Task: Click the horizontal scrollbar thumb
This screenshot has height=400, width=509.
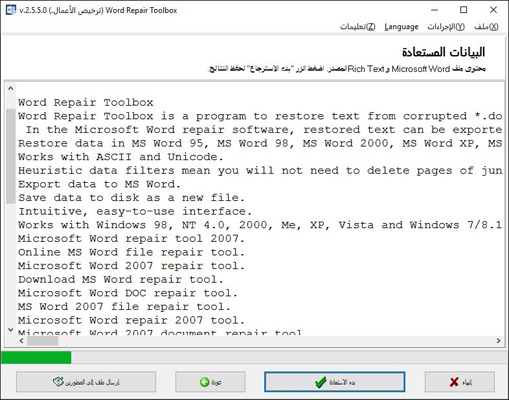Action: [43, 341]
